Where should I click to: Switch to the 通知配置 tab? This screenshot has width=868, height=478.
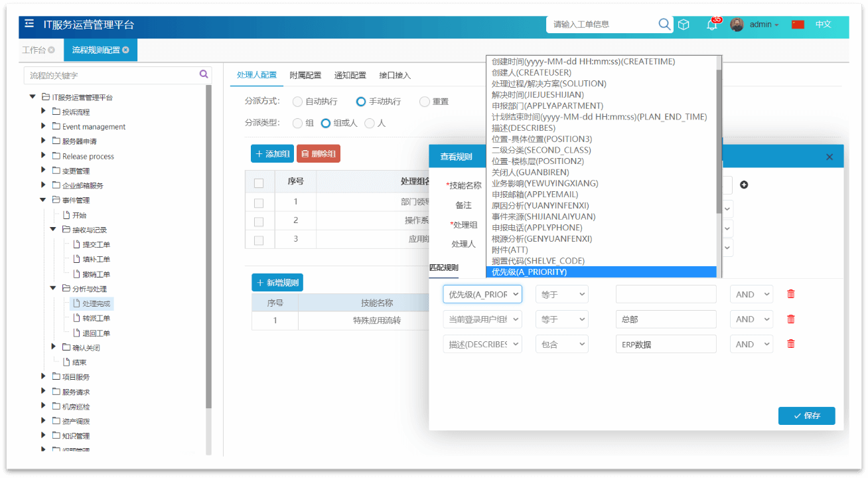pyautogui.click(x=350, y=76)
